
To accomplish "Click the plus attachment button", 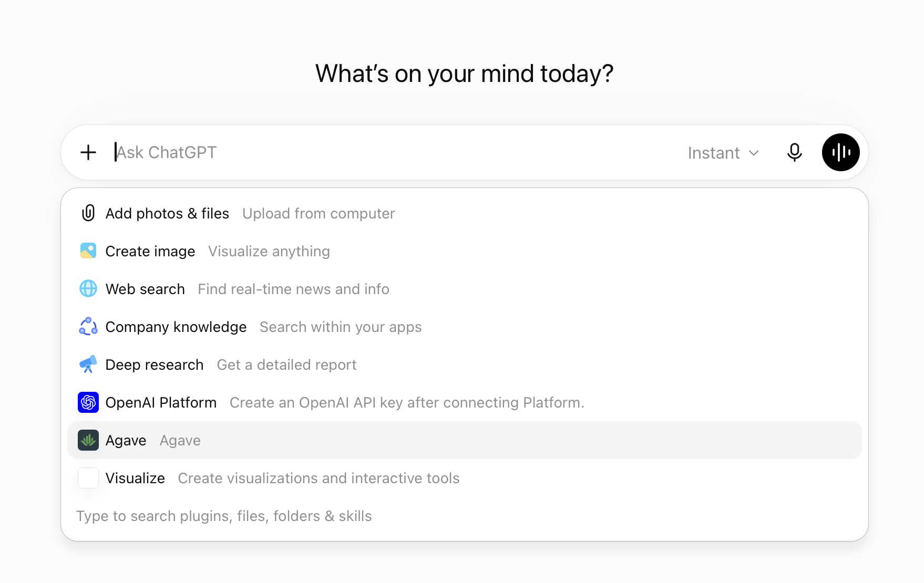I will coord(88,152).
